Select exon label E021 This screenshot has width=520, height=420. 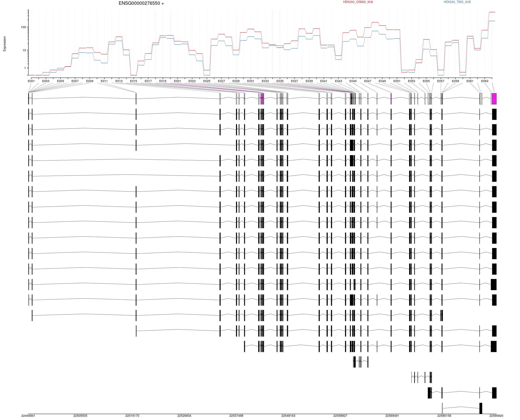pos(177,81)
